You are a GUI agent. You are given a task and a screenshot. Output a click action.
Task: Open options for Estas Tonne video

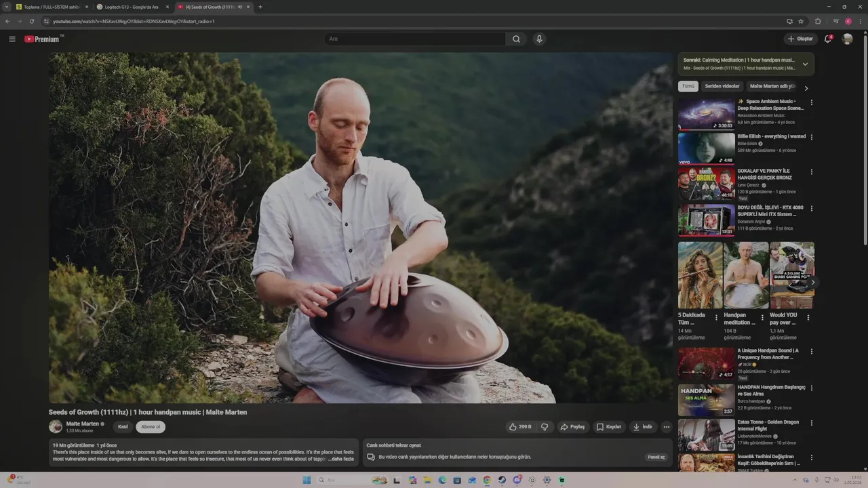(812, 424)
